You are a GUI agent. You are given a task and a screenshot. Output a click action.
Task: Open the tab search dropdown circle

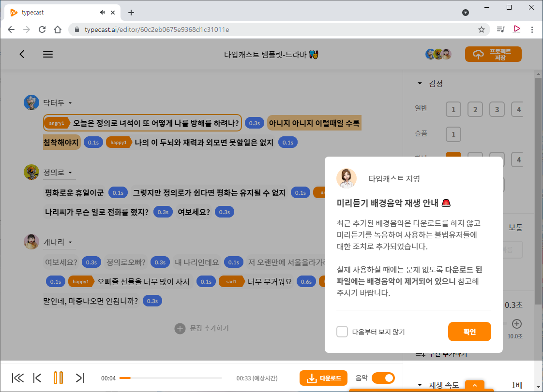[466, 13]
